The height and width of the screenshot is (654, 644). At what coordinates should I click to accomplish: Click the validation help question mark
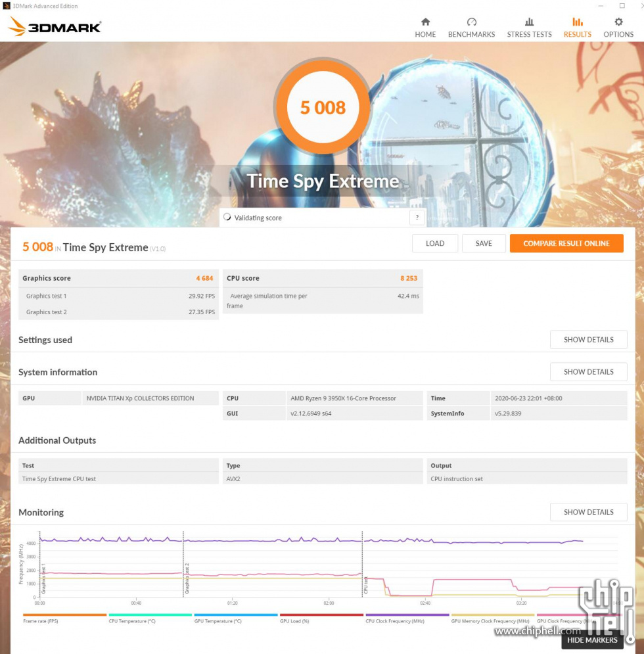[x=417, y=218]
